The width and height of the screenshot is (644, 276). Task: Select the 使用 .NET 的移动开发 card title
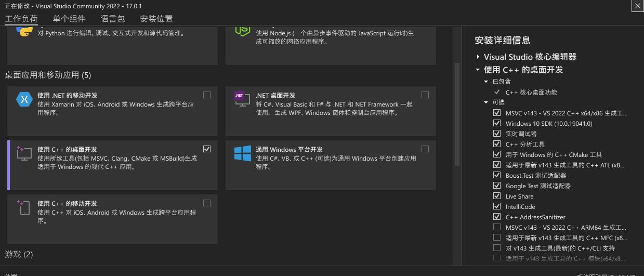pos(67,96)
